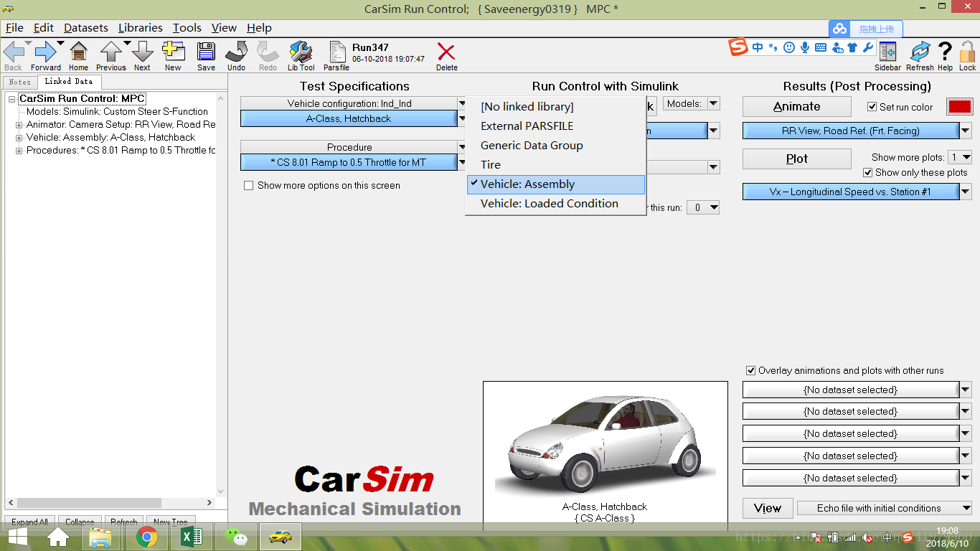Open the Show more plots count dropdown
This screenshot has height=551, width=980.
(960, 157)
